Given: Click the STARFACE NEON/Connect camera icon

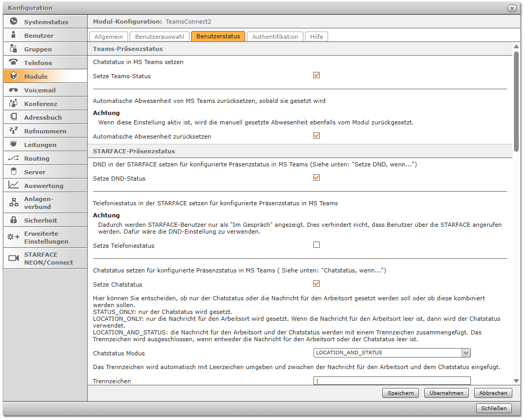Looking at the screenshot, I should click(14, 258).
